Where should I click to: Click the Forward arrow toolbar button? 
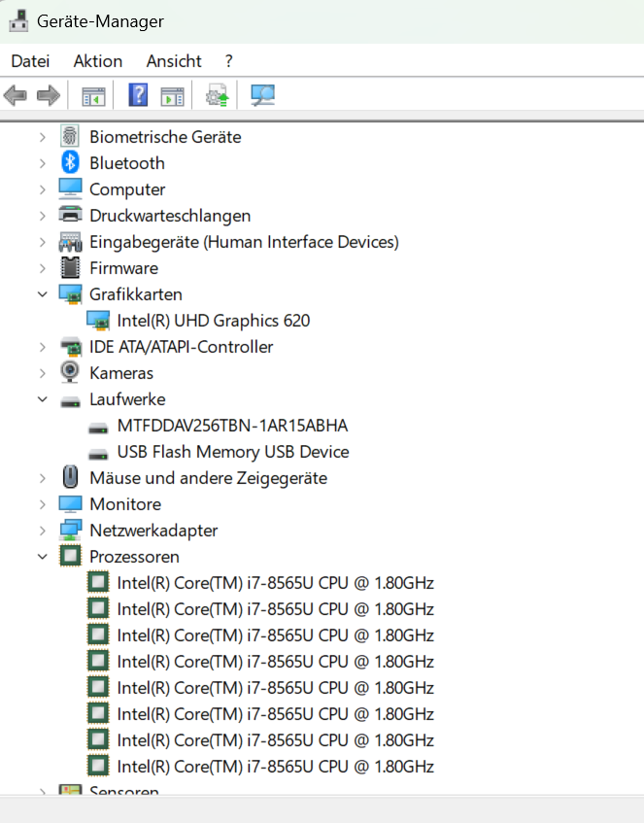coord(49,95)
